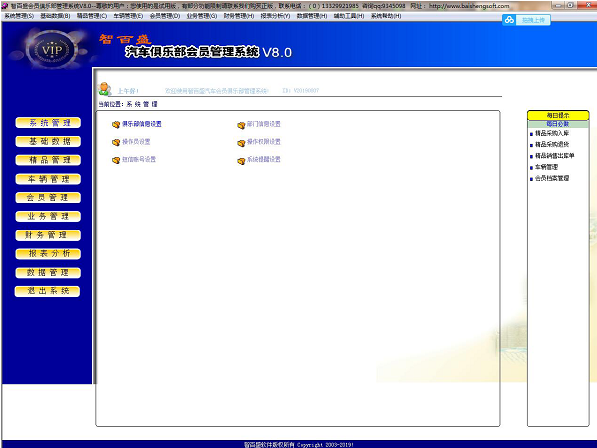Viewport: 597px width, 448px height.
Task: Click the cloud upload icon
Action: click(509, 20)
